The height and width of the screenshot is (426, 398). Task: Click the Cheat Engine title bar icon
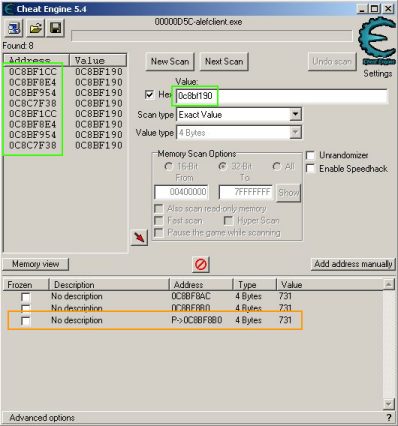pos(9,9)
